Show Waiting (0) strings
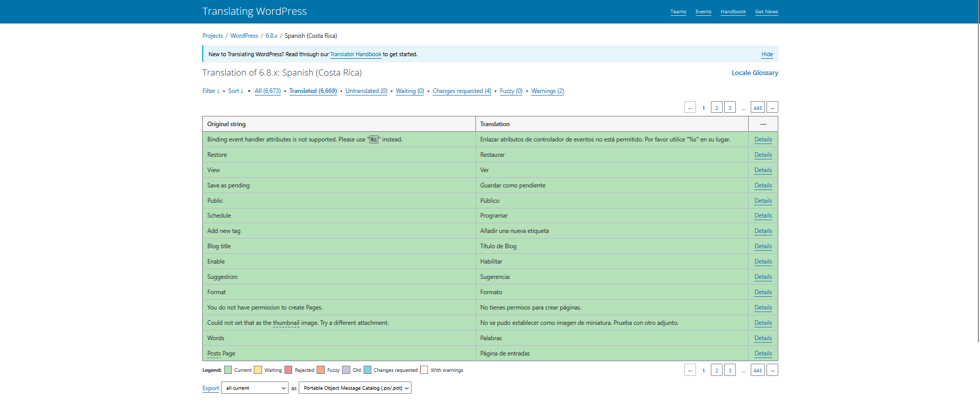Viewport: 980px width, 404px height. tap(410, 91)
